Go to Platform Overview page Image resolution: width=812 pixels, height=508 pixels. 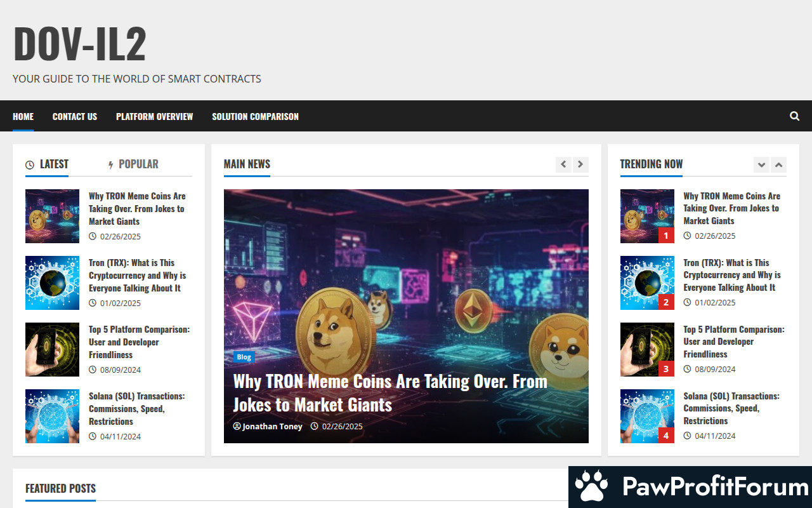tap(154, 116)
